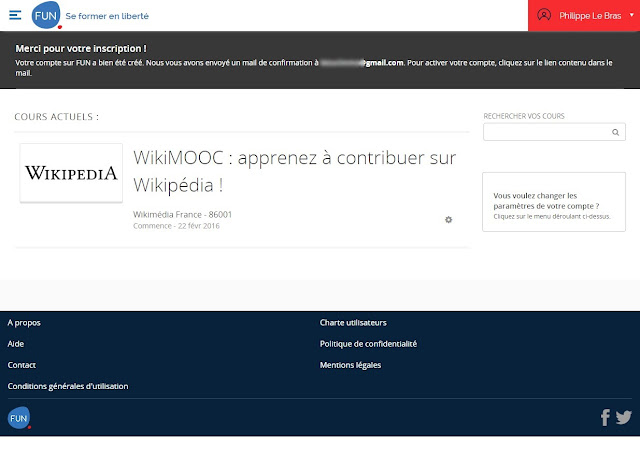Click the 'Se former en liberté' tagline
Screen dimensions: 640x476
107,16
